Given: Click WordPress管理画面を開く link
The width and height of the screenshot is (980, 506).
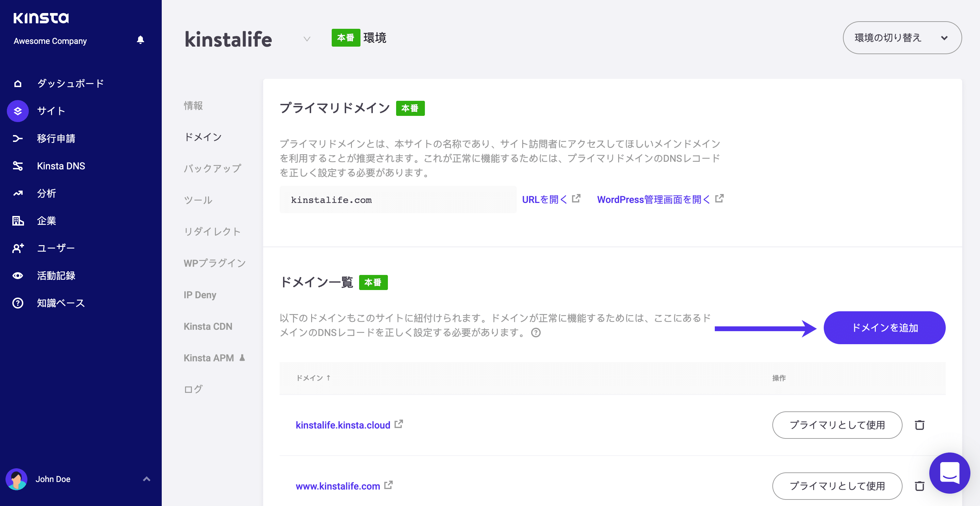Looking at the screenshot, I should [x=653, y=199].
